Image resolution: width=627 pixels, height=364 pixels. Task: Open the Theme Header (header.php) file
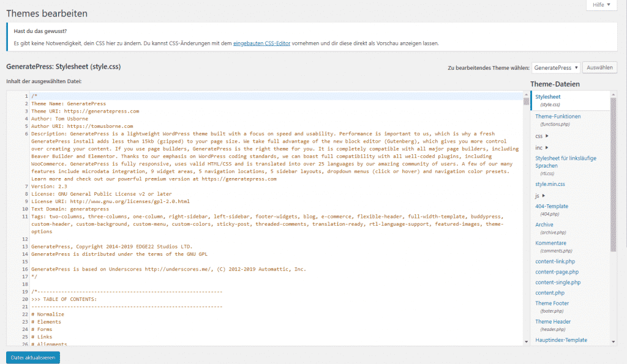pos(553,322)
